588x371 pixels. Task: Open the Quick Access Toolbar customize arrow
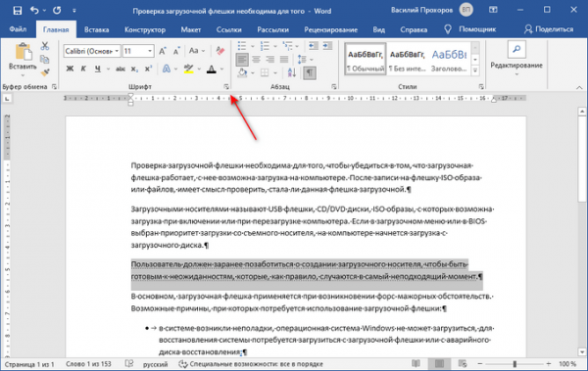coord(74,11)
